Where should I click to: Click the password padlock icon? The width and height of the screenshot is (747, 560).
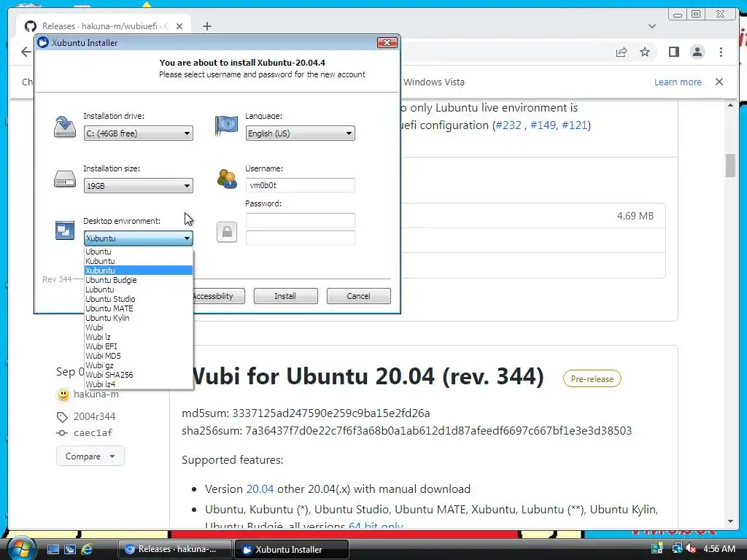click(227, 232)
